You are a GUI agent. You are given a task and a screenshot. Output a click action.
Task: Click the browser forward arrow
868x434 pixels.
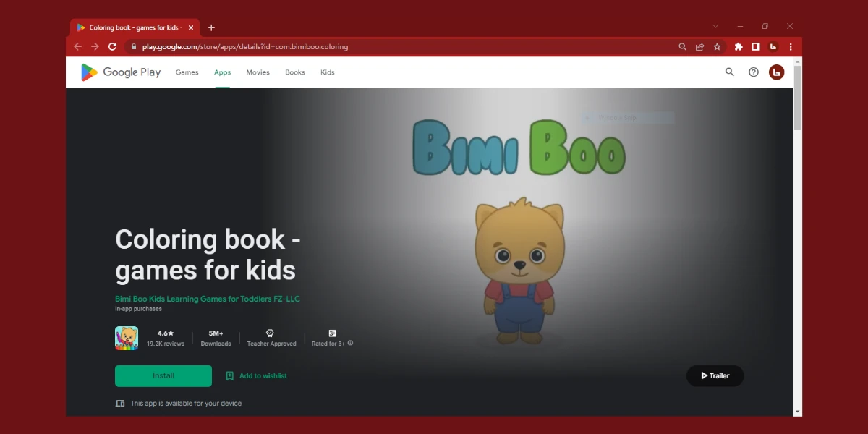pos(95,46)
